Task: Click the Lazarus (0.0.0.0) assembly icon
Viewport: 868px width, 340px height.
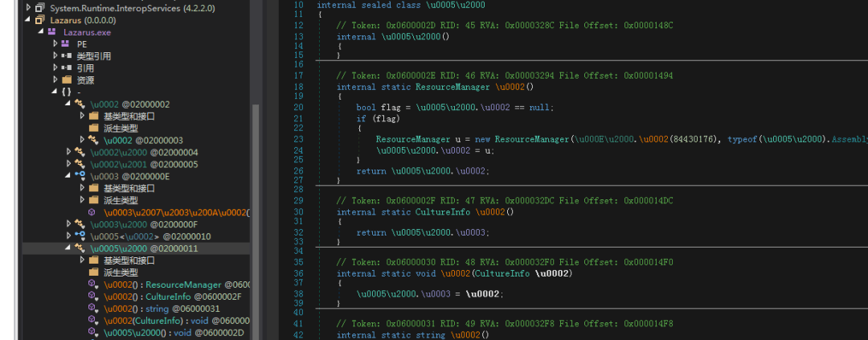Action: [39, 20]
